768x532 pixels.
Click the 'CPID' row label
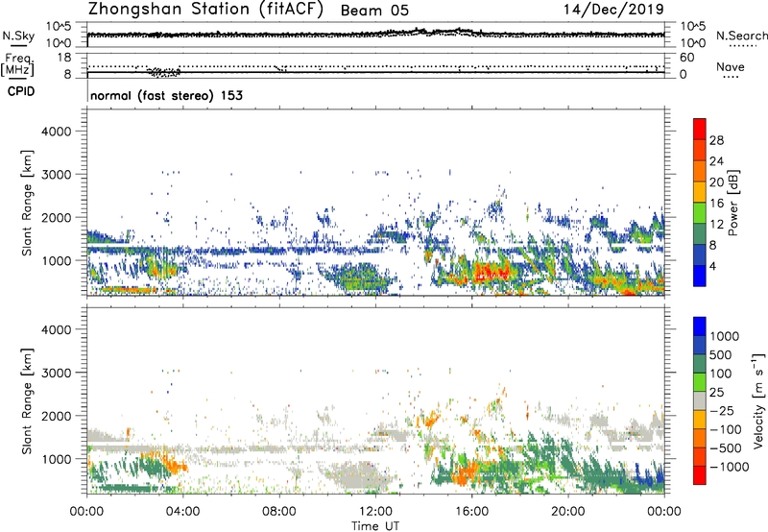(21, 91)
